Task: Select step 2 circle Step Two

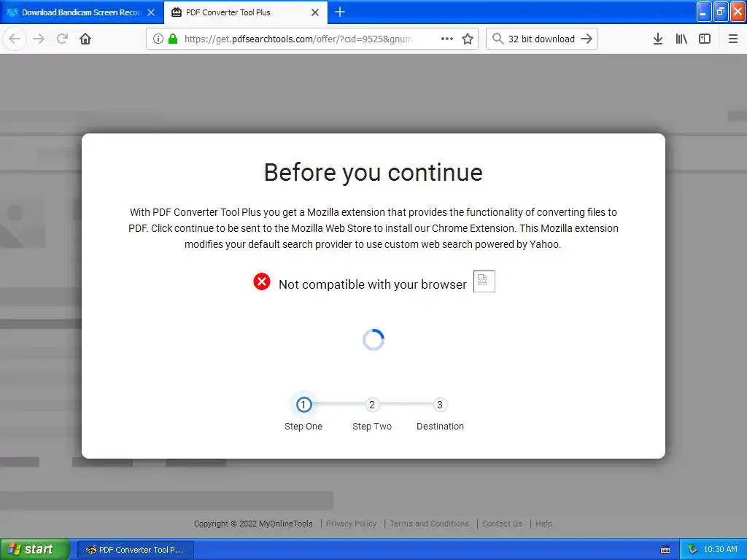Action: [372, 405]
